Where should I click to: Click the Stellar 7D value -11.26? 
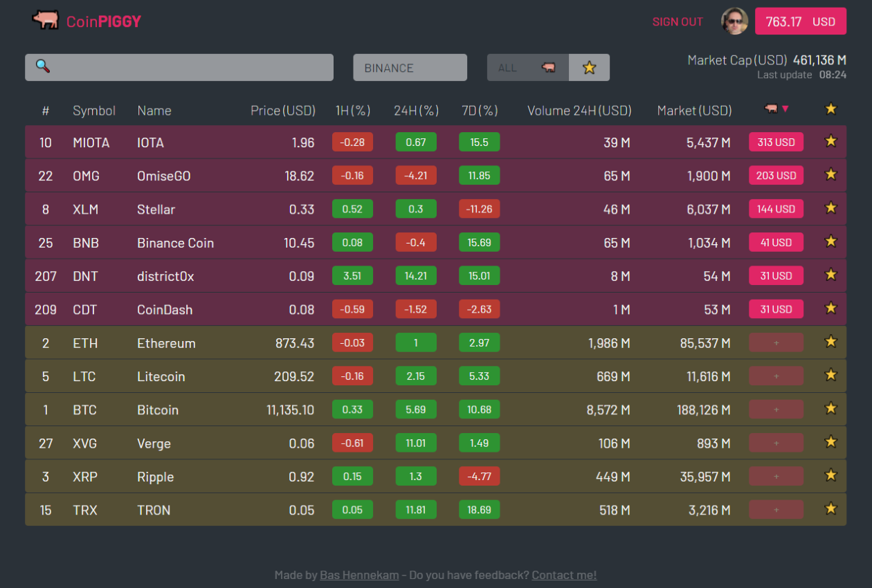[479, 209]
